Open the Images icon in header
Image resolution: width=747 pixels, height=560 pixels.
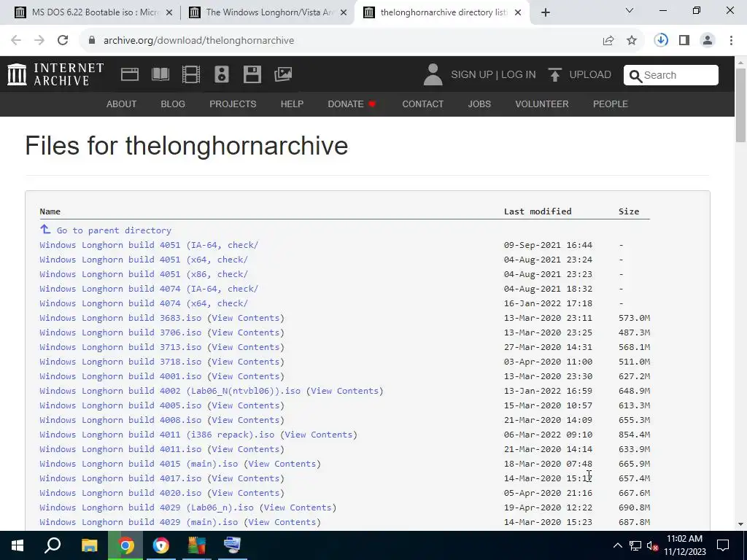tap(283, 74)
